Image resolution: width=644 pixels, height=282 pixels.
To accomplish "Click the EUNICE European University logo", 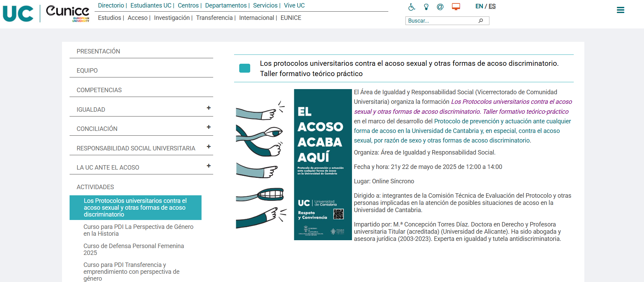I will point(68,14).
